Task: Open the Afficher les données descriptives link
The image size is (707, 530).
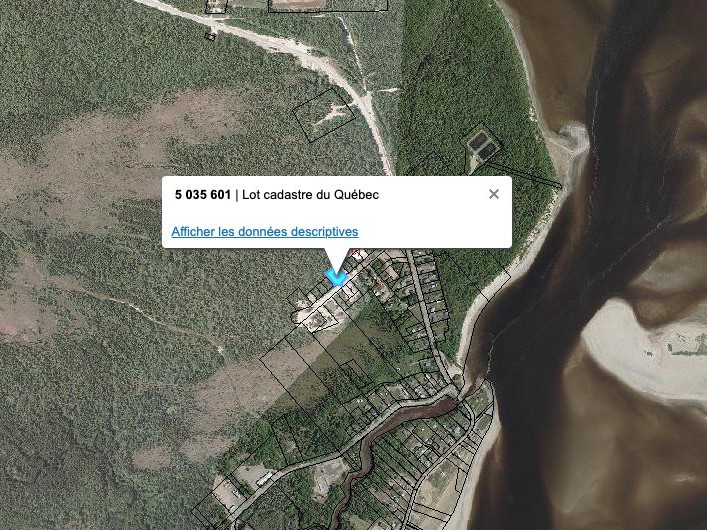Action: [265, 231]
